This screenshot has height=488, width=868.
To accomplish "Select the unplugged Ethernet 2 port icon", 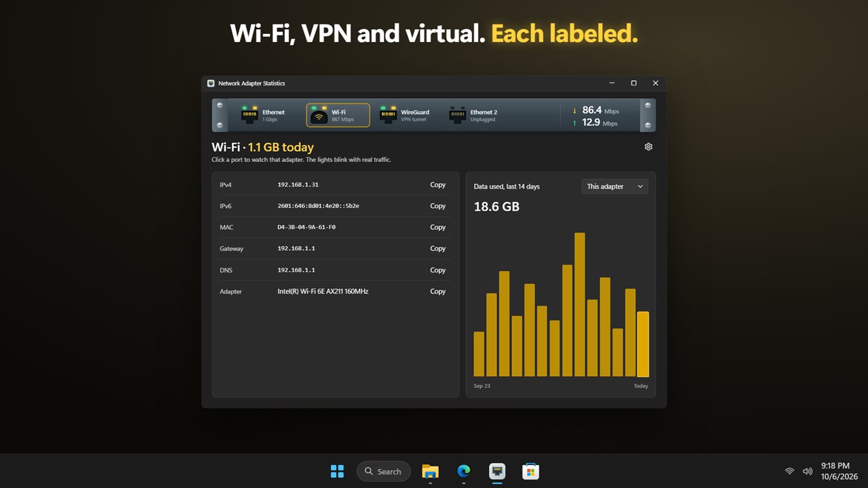I will pyautogui.click(x=458, y=115).
